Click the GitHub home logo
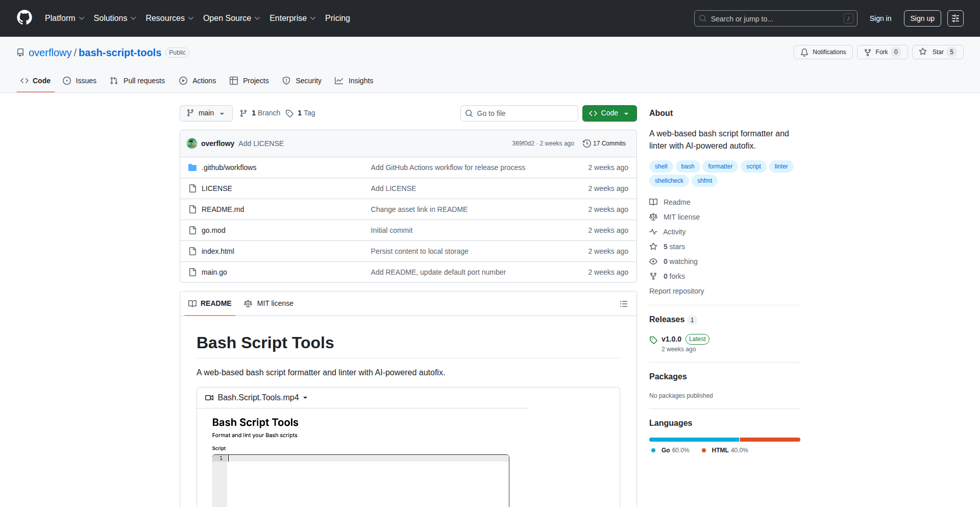This screenshot has width=980, height=507. (x=23, y=18)
